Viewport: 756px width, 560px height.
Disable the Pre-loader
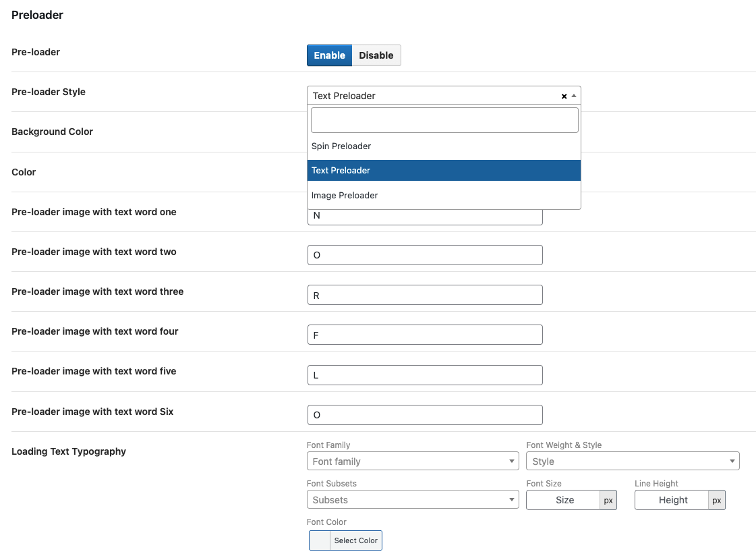pyautogui.click(x=376, y=55)
